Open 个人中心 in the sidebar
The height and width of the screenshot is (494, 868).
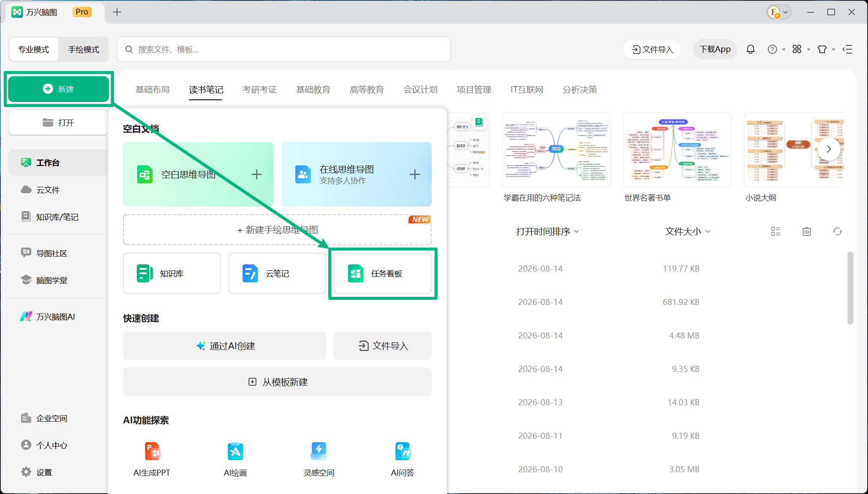click(58, 445)
